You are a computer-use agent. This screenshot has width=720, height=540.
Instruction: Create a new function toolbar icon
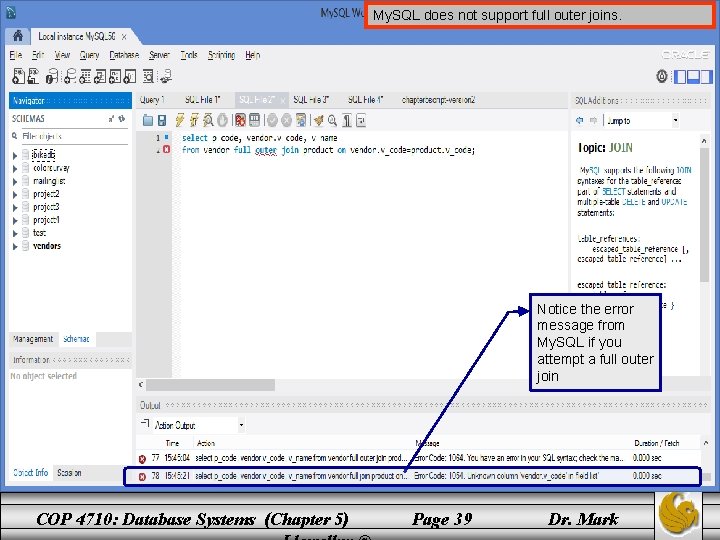pos(130,76)
